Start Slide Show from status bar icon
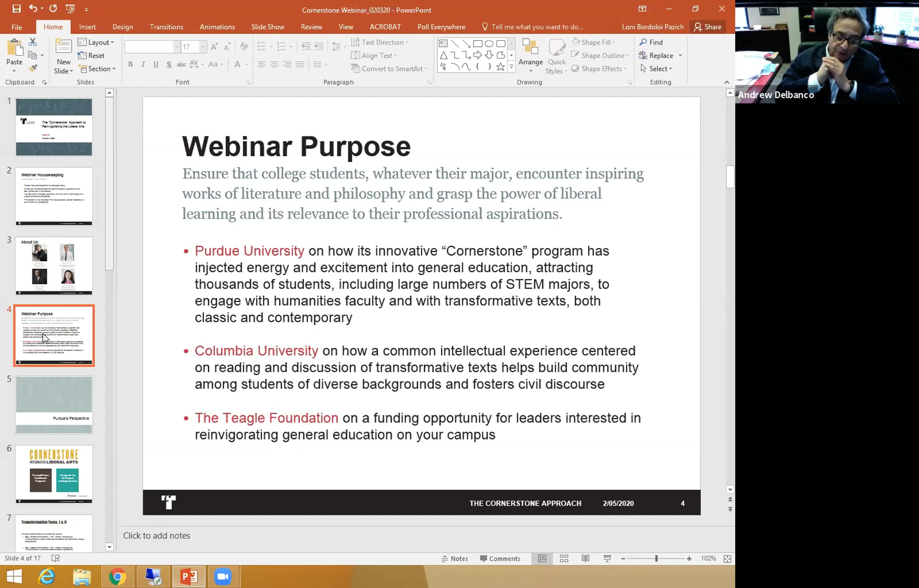 607,559
